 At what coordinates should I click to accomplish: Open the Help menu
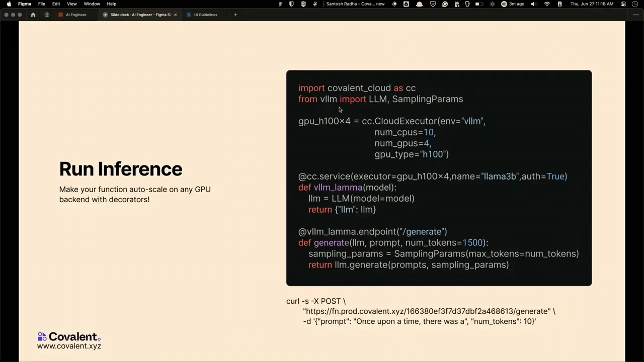(x=112, y=4)
